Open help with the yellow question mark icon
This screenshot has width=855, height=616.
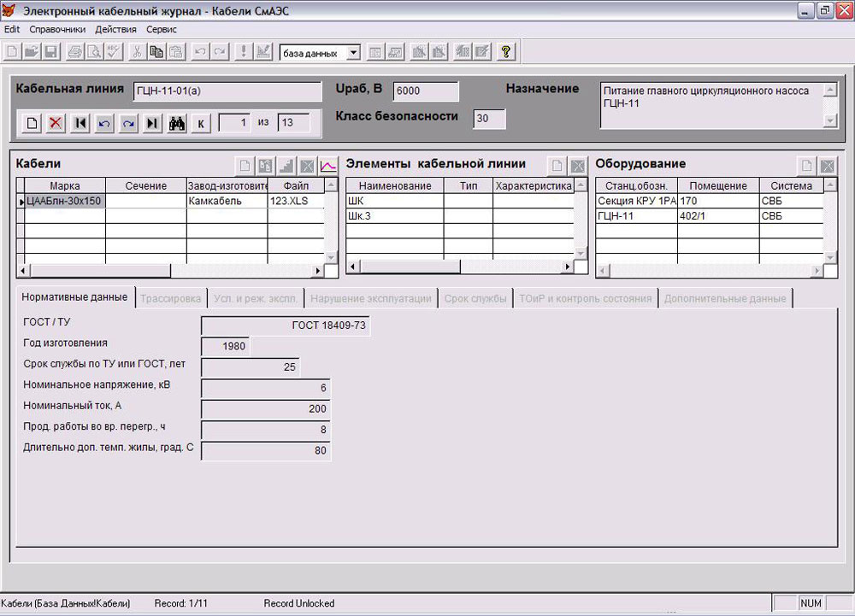click(506, 52)
